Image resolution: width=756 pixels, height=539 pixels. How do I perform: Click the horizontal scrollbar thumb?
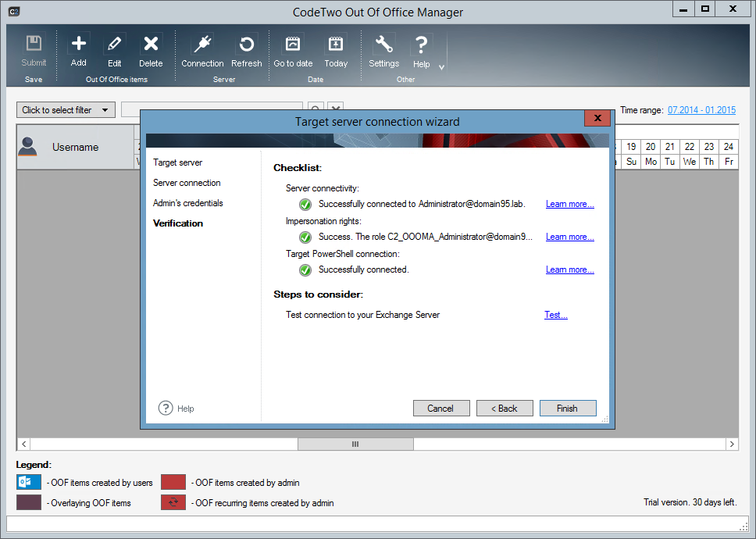coord(355,444)
